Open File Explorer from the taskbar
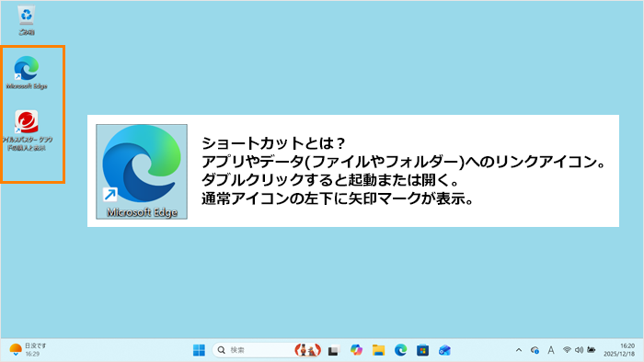The width and height of the screenshot is (644, 362). point(378,350)
